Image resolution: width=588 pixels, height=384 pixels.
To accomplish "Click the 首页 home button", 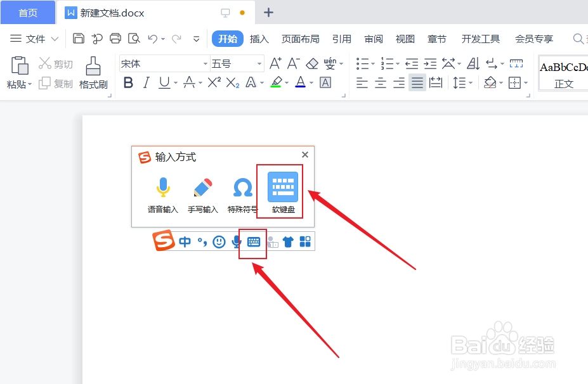I will coord(27,11).
